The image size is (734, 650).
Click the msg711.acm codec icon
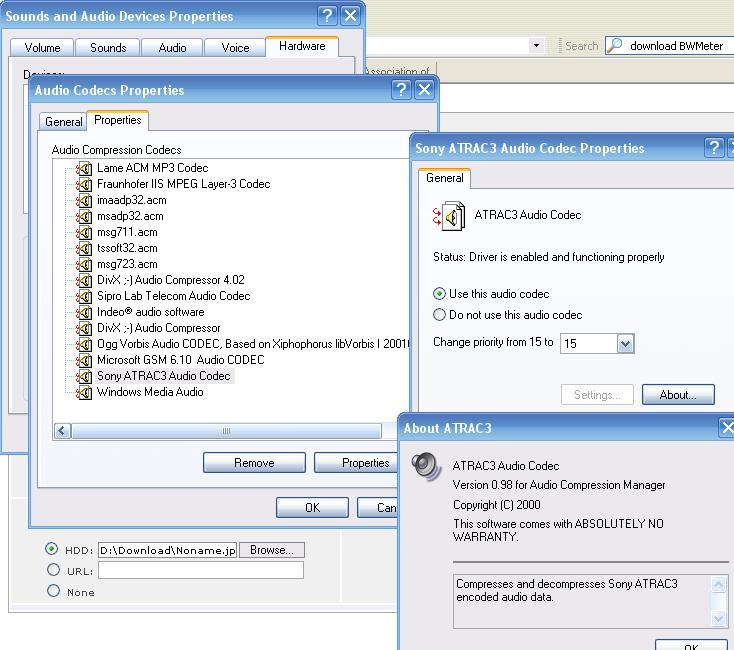[x=84, y=232]
